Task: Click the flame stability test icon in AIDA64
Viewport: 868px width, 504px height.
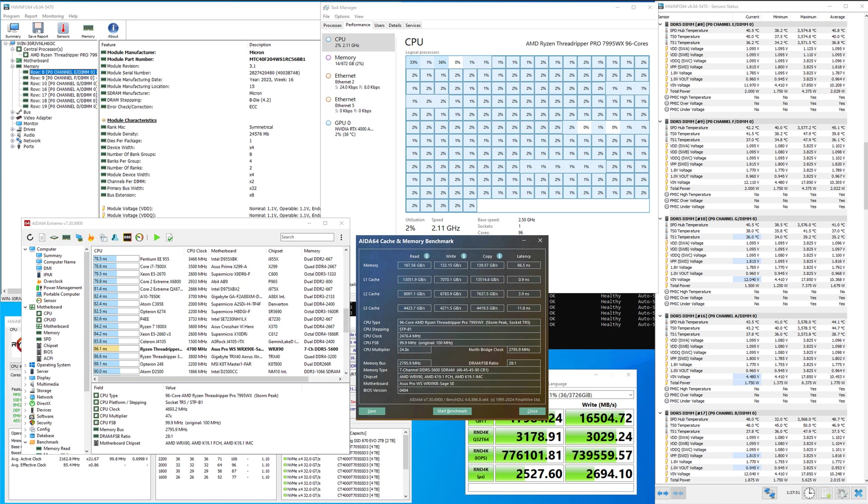Action: 91,237
